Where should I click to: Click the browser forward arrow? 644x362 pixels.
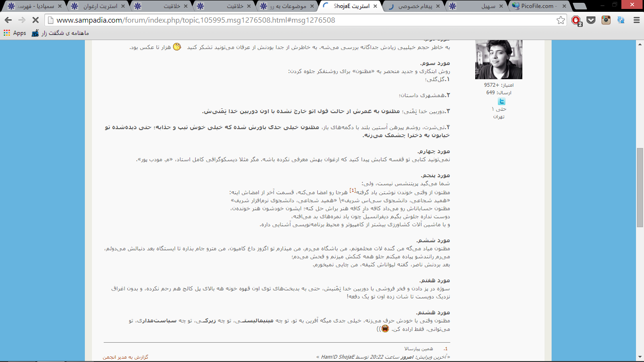point(22,20)
